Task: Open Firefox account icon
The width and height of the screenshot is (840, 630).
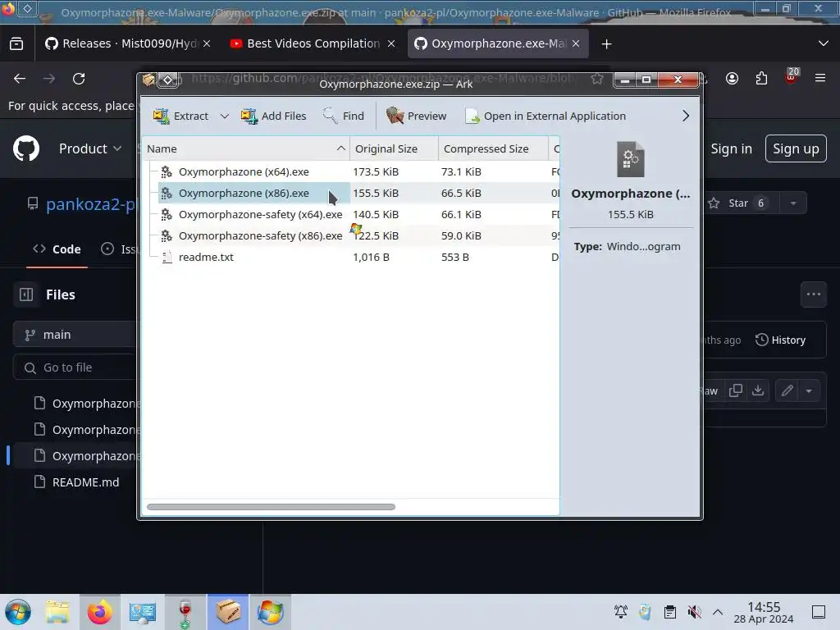Action: pos(732,79)
